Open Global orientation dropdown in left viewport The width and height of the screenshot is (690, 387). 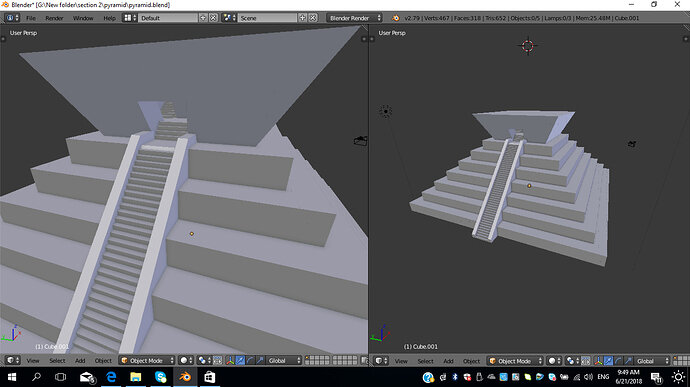(x=284, y=361)
